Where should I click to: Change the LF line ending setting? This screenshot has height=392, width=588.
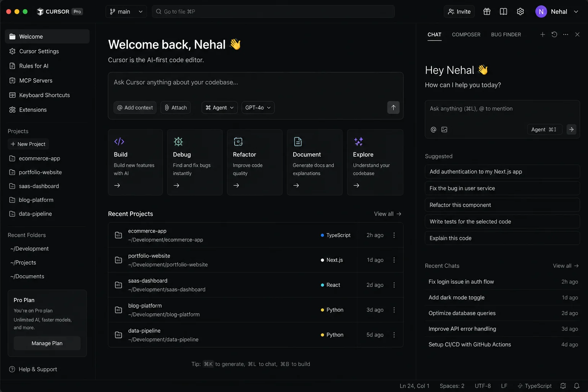pyautogui.click(x=504, y=386)
